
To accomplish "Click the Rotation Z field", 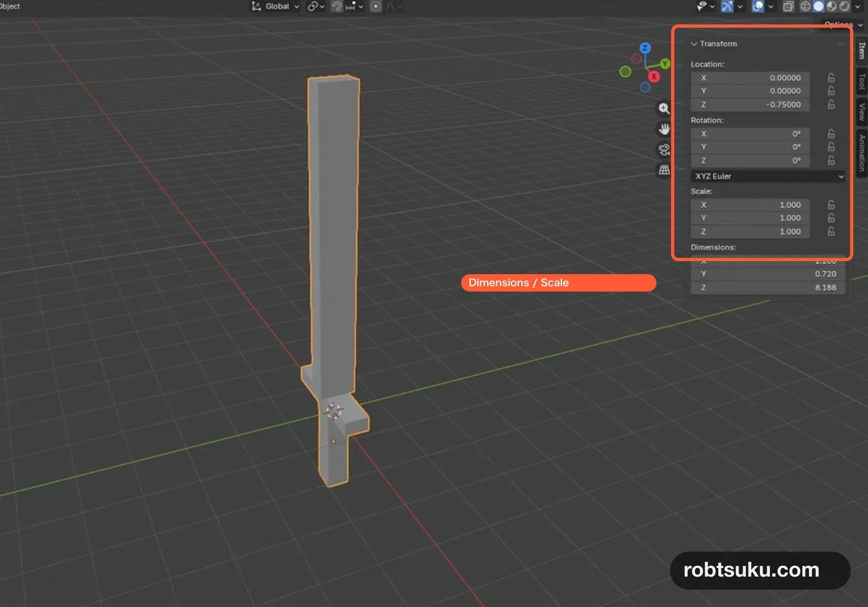I will [750, 161].
